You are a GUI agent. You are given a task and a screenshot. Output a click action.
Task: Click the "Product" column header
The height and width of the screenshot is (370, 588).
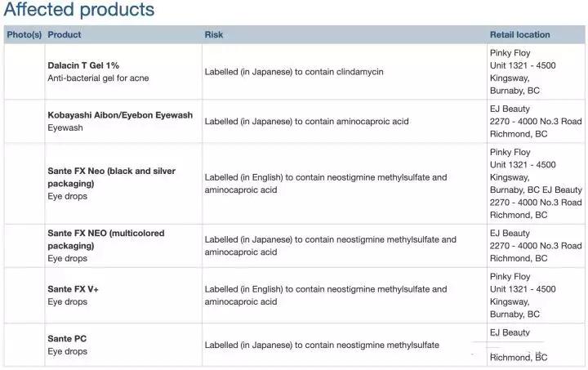(65, 35)
